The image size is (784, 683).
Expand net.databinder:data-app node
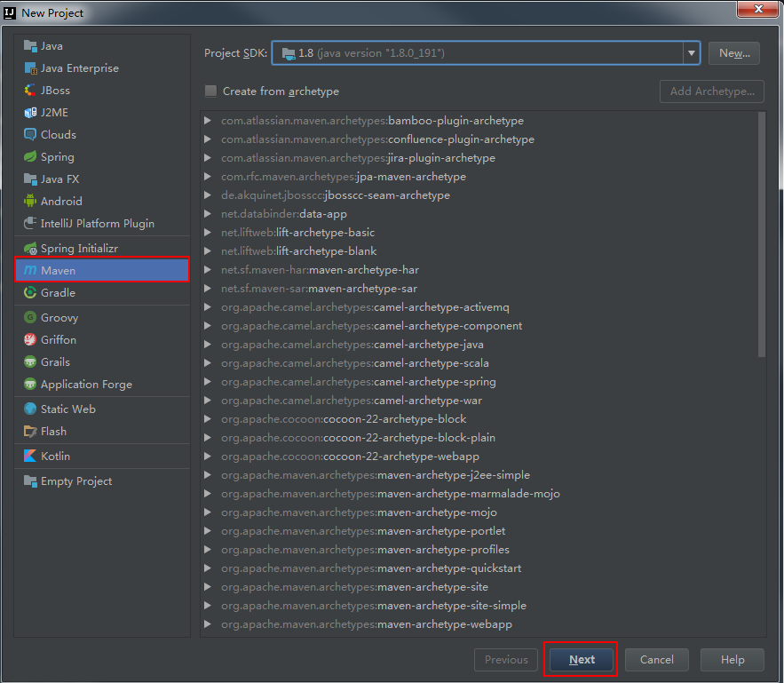pyautogui.click(x=208, y=213)
